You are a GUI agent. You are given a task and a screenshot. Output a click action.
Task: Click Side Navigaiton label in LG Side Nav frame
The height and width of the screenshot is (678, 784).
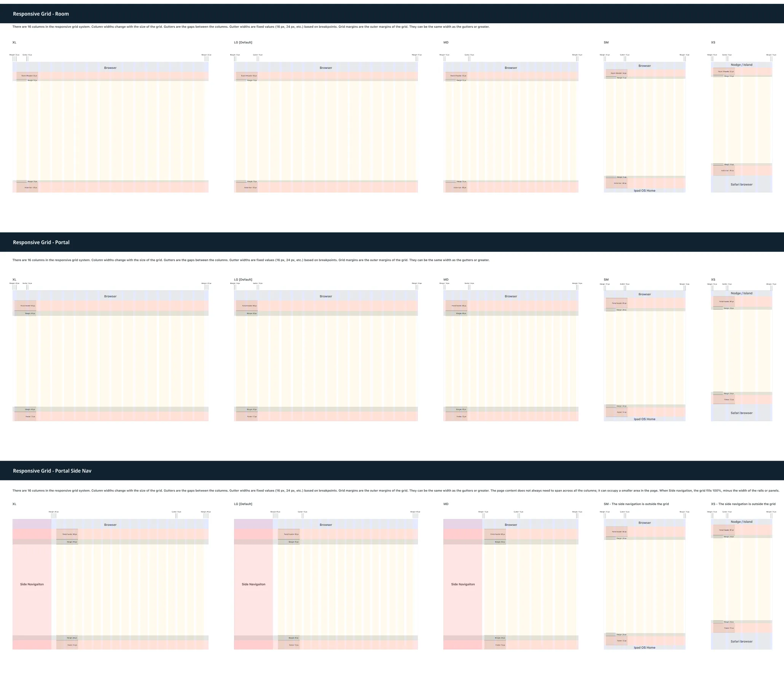[x=253, y=584]
